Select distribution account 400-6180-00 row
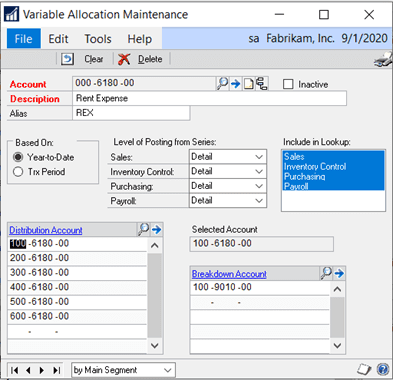 77,287
